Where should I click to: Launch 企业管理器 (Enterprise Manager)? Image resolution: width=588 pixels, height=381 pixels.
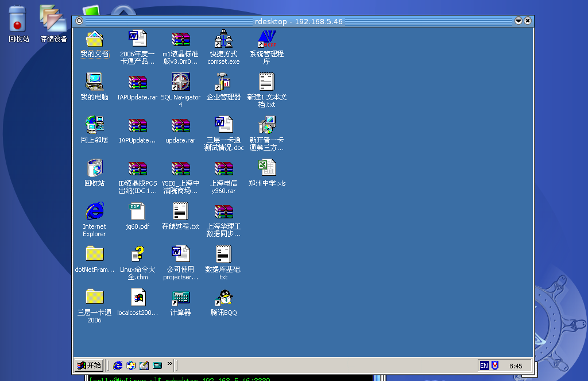[223, 81]
